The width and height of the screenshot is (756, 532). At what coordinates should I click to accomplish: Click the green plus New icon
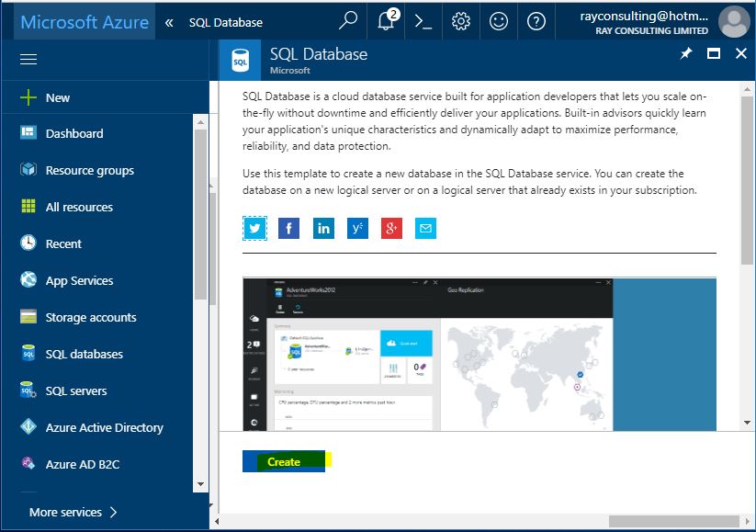point(28,97)
